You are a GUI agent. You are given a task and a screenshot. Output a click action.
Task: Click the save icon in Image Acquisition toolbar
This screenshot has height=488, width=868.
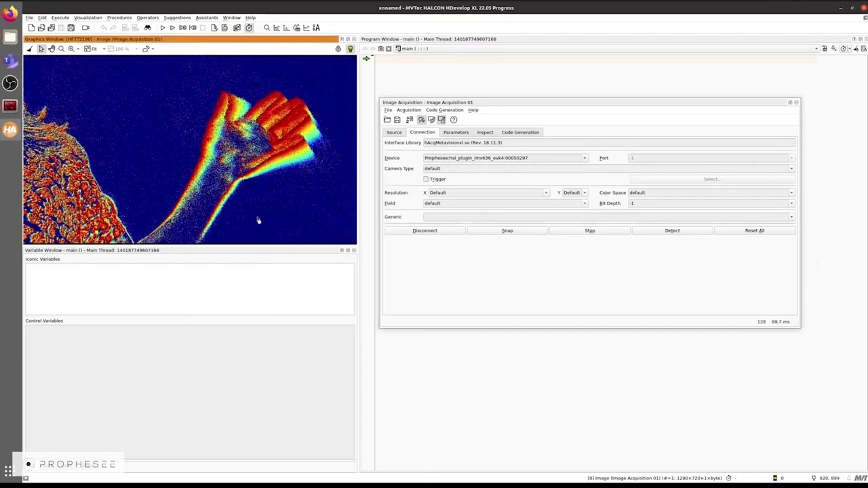pos(397,119)
